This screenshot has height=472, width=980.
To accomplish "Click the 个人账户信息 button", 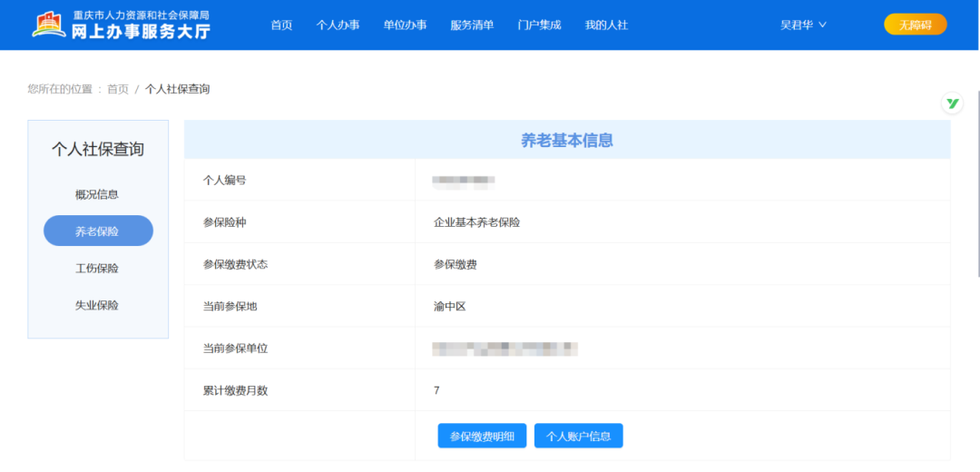I will coord(579,436).
